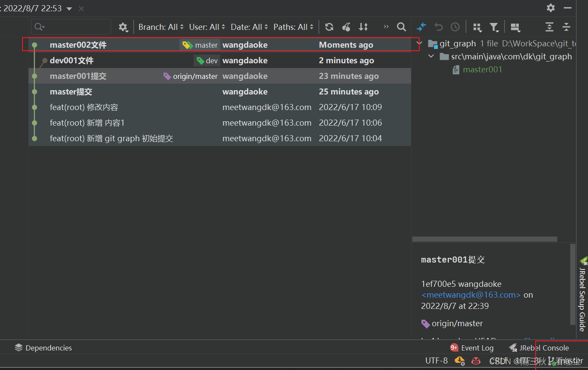Close the 2022/8/7 22:53 tab
Image resolution: width=588 pixels, height=370 pixels.
(x=81, y=9)
